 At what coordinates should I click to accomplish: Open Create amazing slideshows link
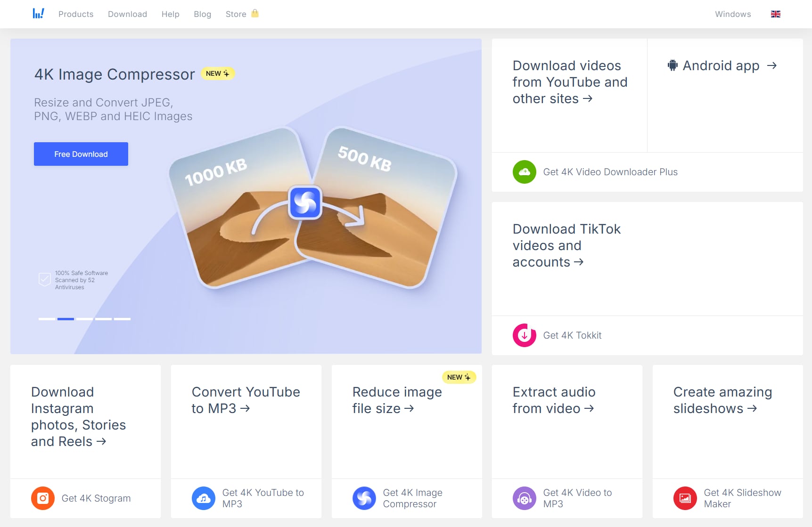pos(722,400)
